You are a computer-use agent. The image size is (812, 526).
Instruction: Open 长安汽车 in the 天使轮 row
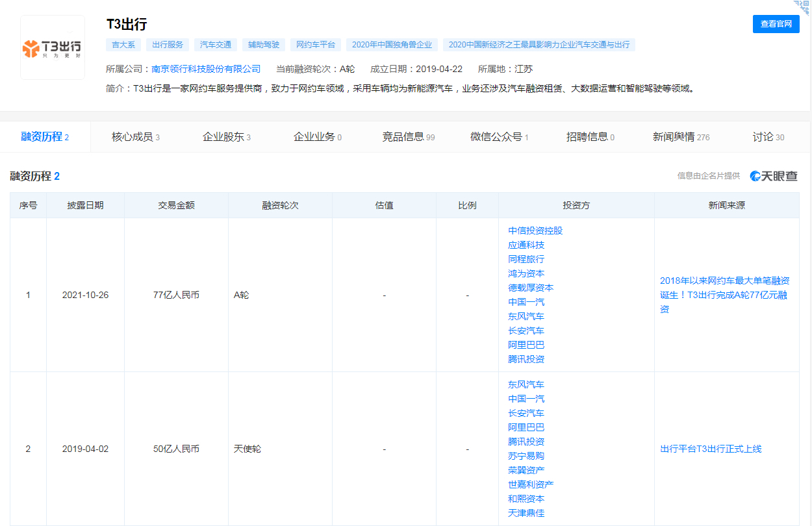click(x=526, y=413)
